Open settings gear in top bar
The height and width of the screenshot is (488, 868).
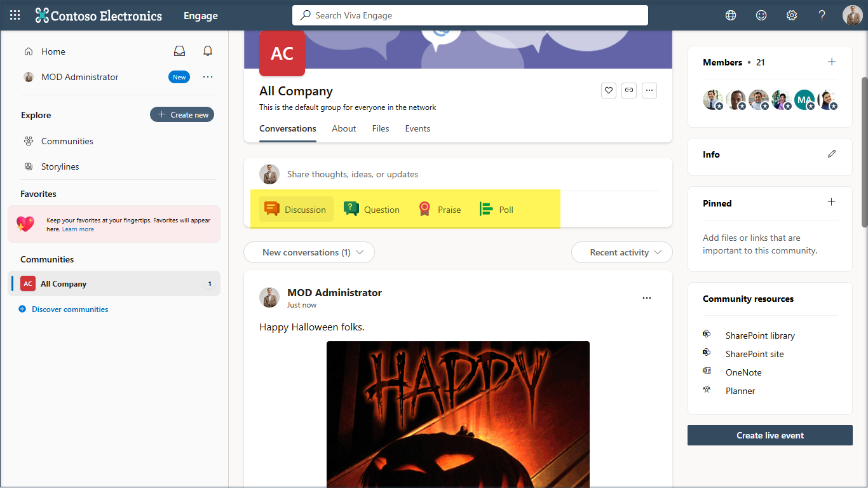[792, 15]
